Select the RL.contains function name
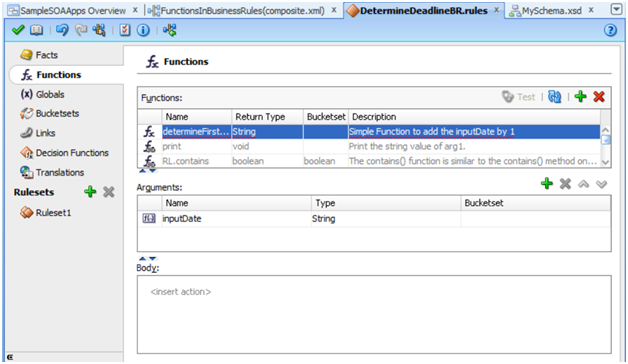 [x=185, y=161]
